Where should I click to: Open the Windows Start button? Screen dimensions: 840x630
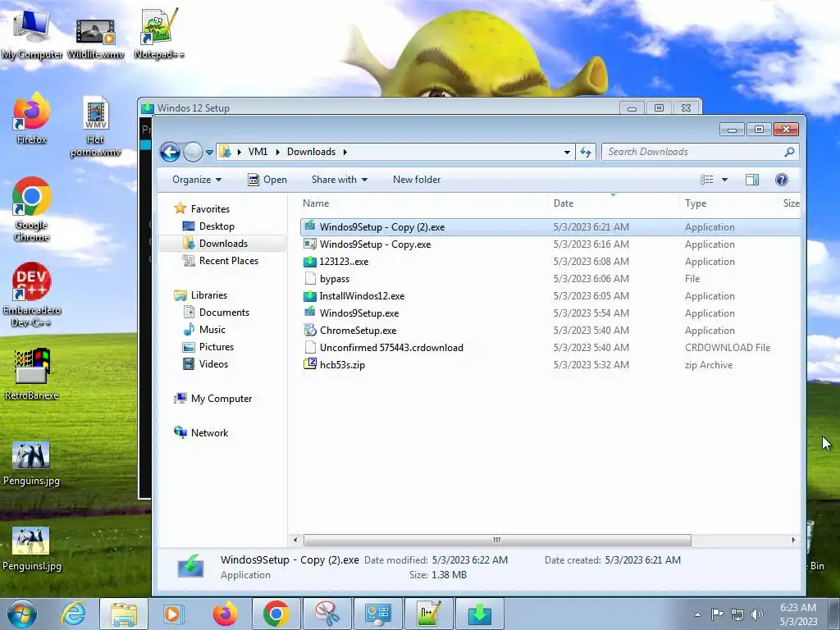[x=22, y=614]
